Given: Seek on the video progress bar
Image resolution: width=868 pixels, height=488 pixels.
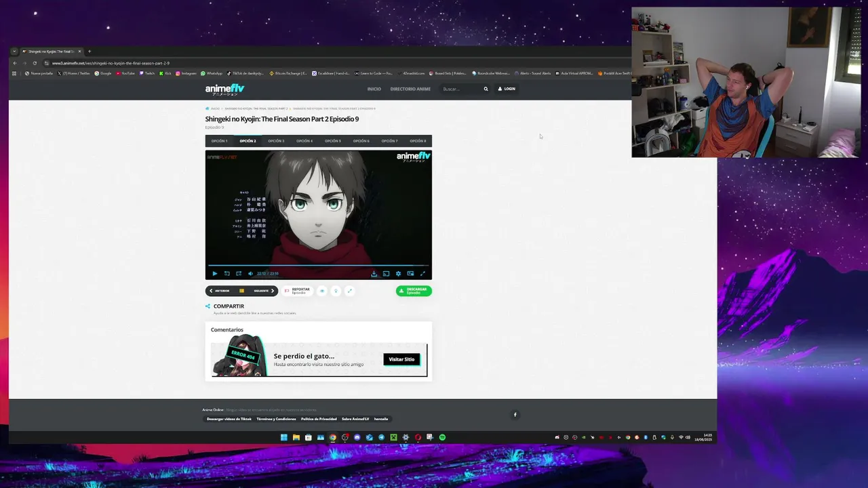Looking at the screenshot, I should (x=319, y=266).
